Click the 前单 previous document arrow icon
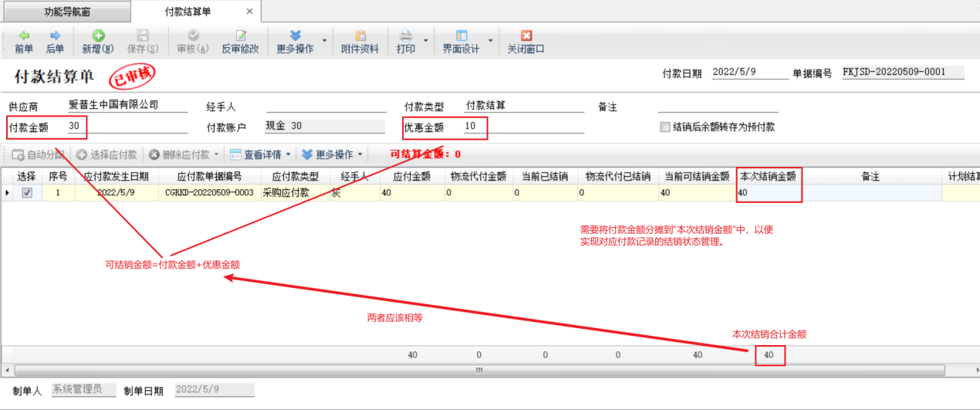 click(24, 36)
